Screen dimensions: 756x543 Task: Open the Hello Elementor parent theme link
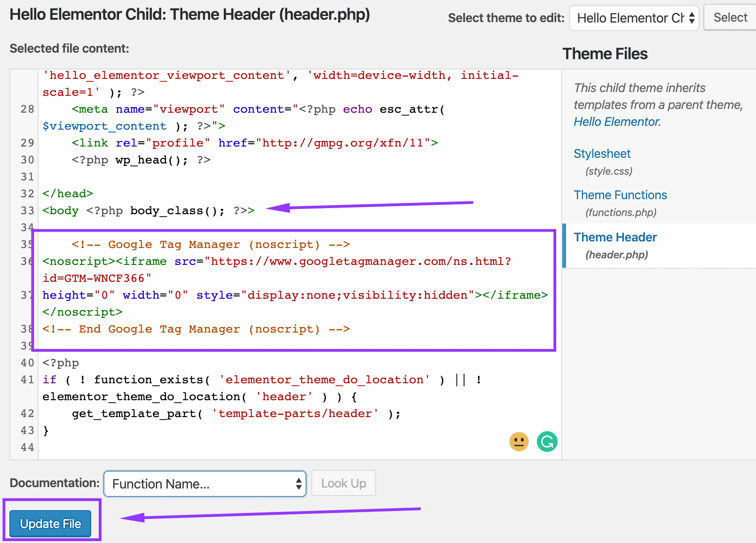coord(616,121)
